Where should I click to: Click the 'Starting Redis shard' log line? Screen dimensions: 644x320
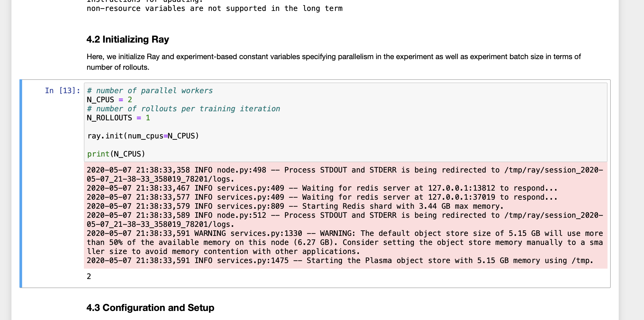pyautogui.click(x=295, y=206)
